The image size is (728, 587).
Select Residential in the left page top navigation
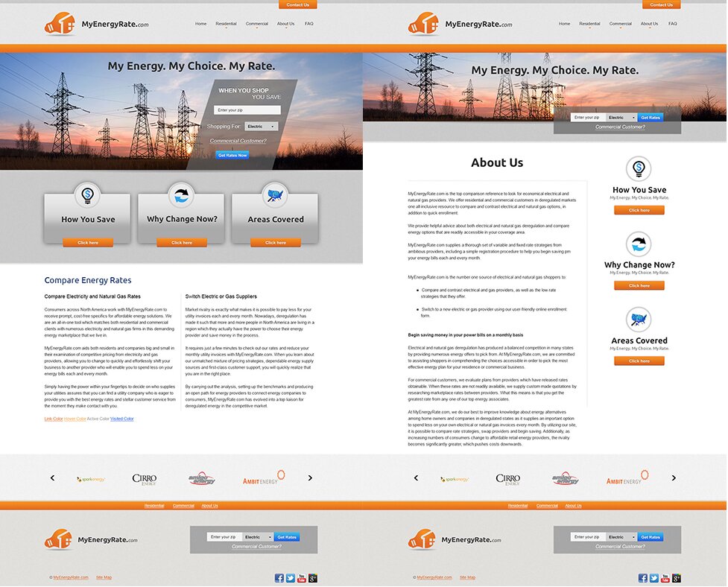tap(226, 24)
